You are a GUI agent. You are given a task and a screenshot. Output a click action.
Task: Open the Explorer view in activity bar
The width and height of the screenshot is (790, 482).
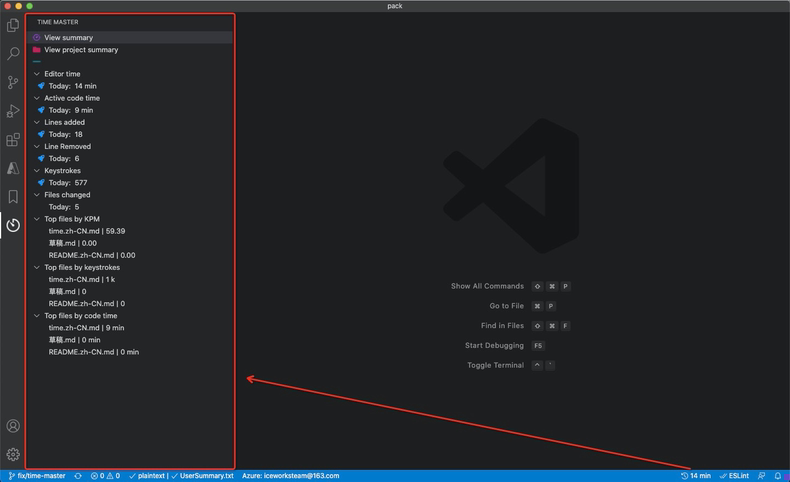[13, 25]
